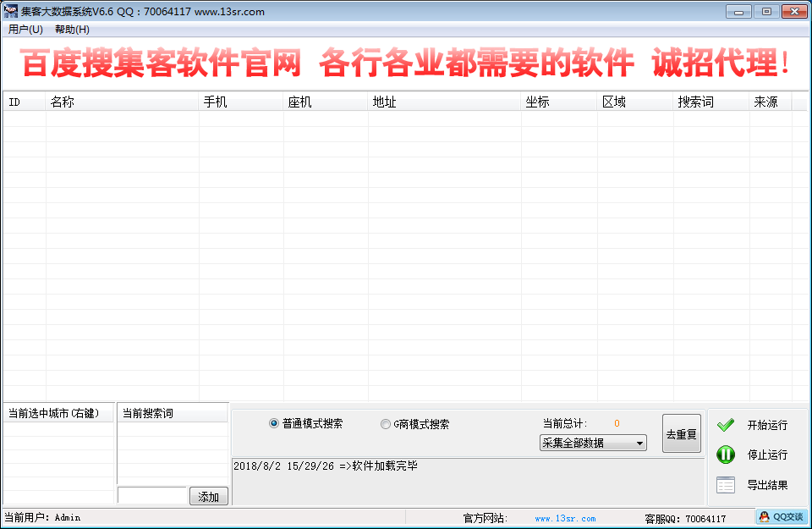Screen dimensions: 812x529
Task: Click the log line 软件加载完毕
Action: (325, 466)
